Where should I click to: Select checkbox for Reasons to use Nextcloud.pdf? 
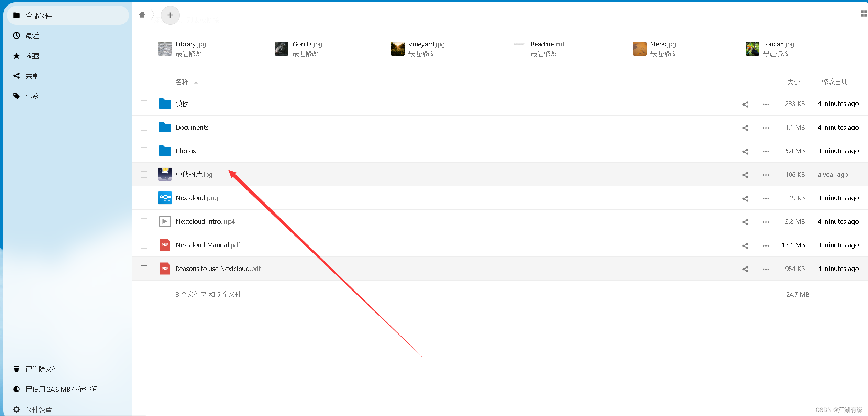pos(144,269)
